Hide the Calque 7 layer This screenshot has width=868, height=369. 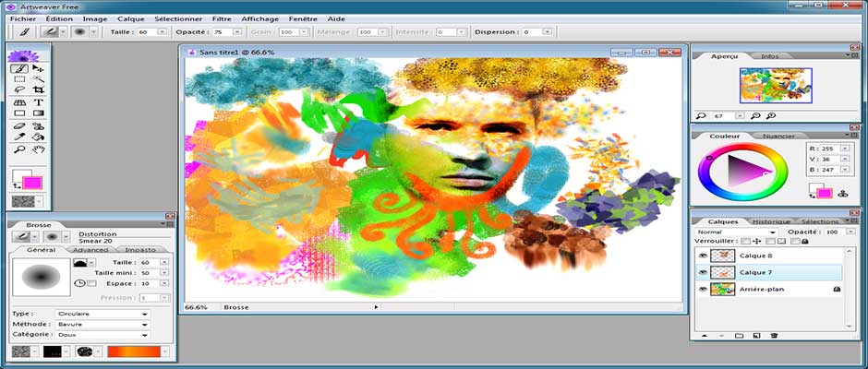click(703, 272)
